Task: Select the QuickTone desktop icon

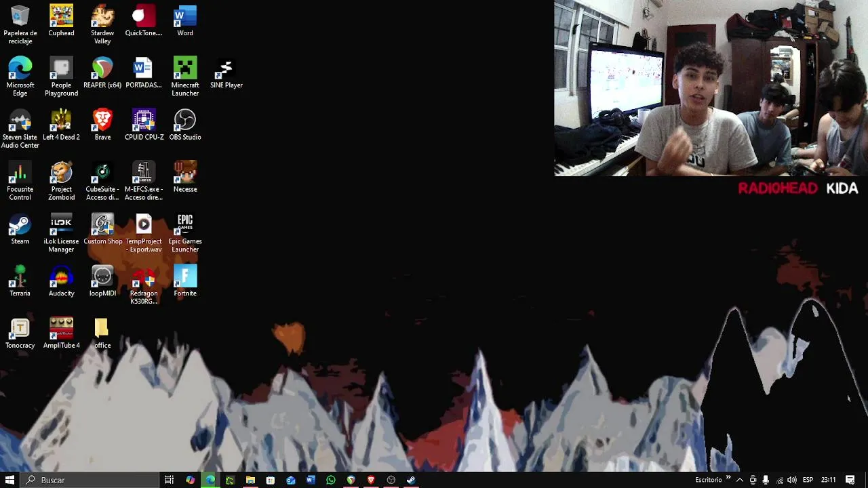Action: click(144, 21)
